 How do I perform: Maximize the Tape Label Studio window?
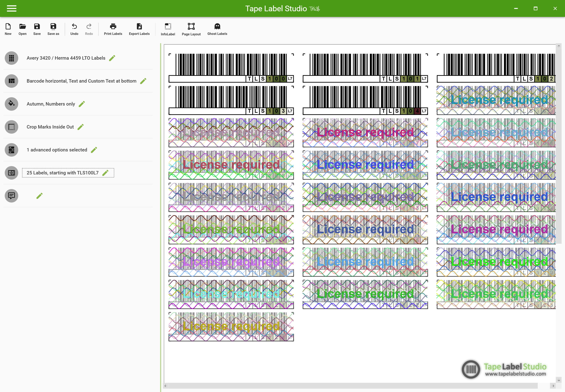535,9
